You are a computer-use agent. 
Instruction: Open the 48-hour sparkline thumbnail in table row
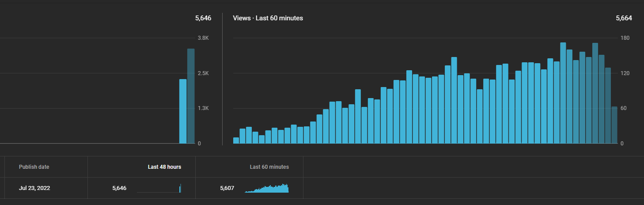coord(159,188)
